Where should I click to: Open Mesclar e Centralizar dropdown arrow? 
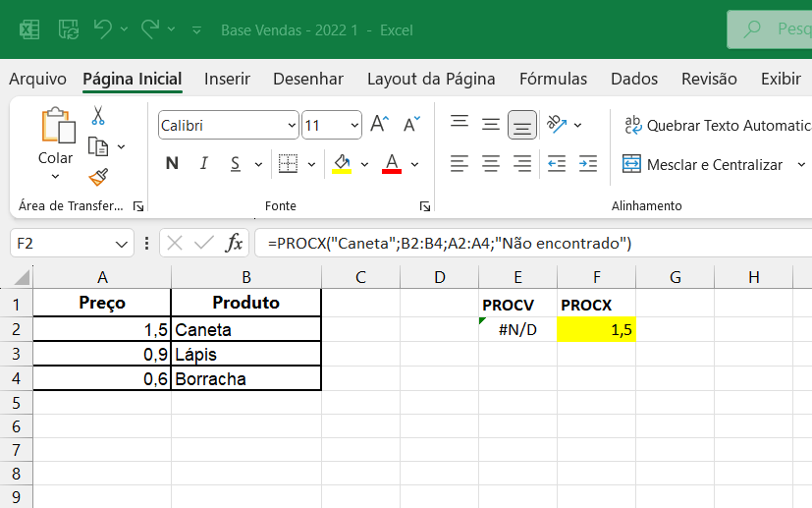(801, 165)
